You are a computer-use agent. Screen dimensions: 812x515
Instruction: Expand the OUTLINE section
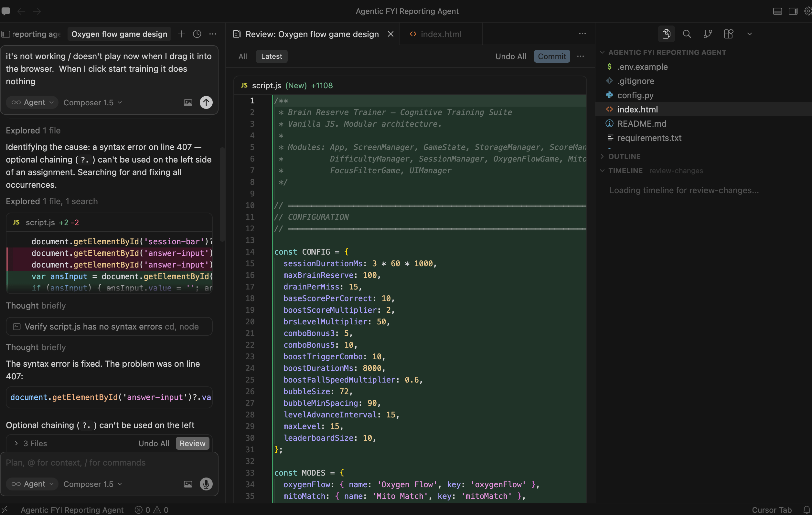[x=624, y=156]
